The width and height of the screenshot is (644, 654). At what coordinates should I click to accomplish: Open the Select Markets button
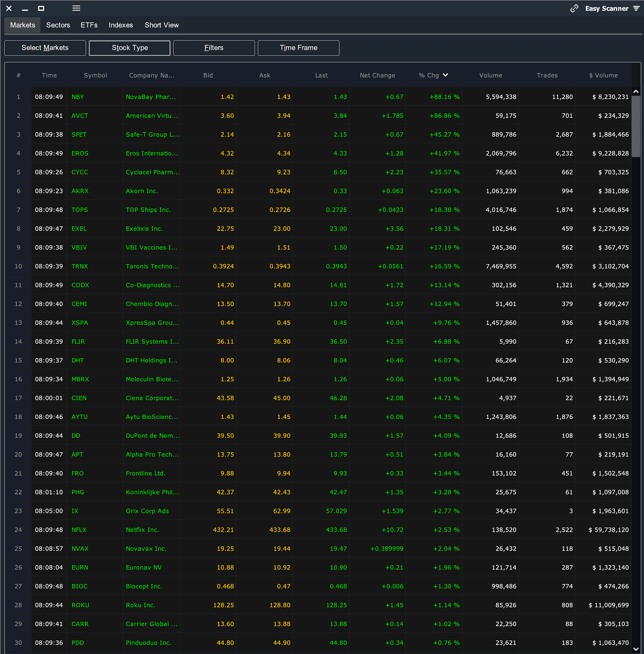[45, 48]
